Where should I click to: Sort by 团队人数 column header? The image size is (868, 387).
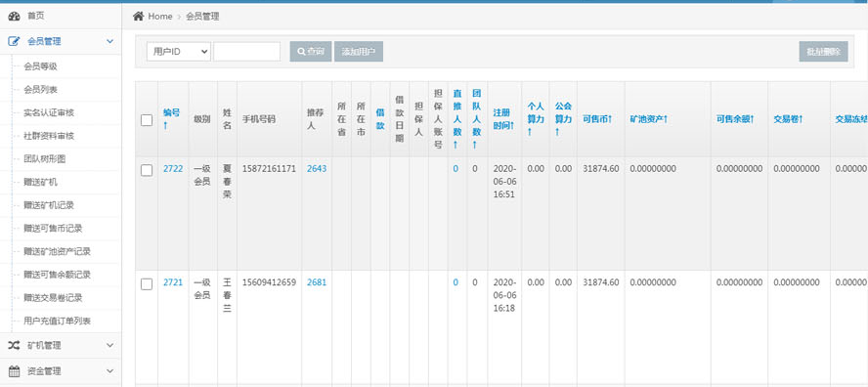477,119
